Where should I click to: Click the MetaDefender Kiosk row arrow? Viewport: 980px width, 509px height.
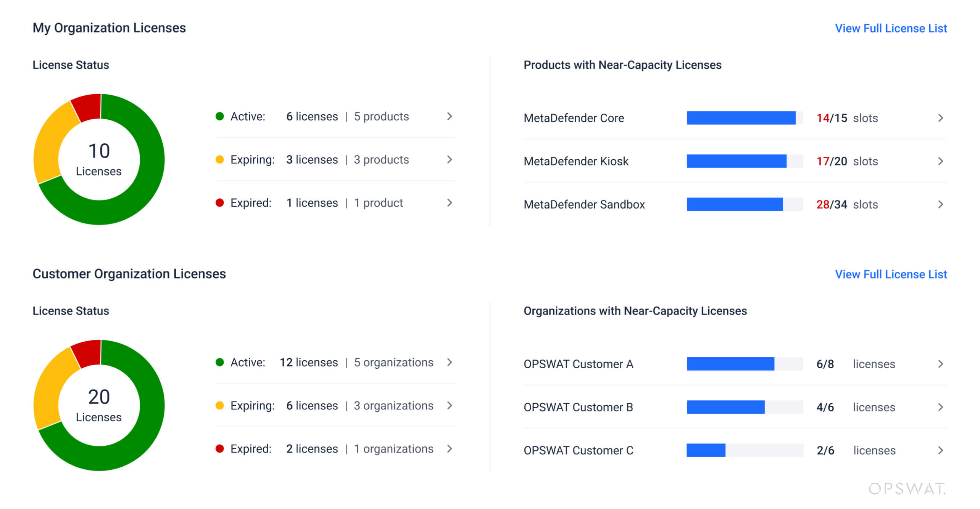point(940,161)
